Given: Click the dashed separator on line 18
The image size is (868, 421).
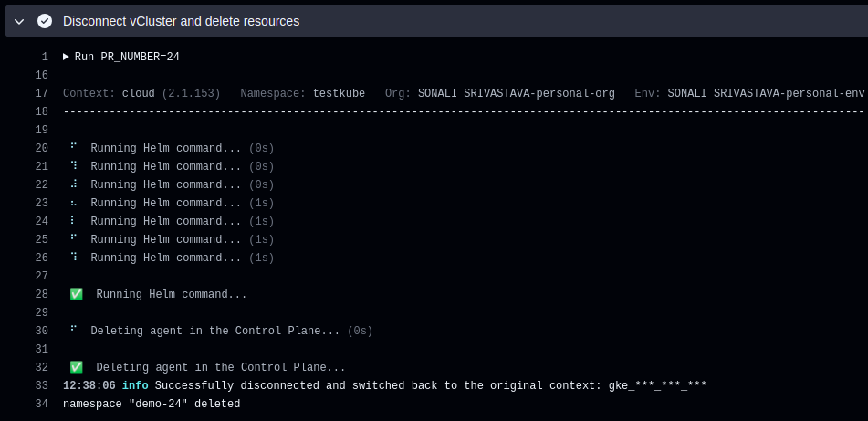Looking at the screenshot, I should (464, 111).
